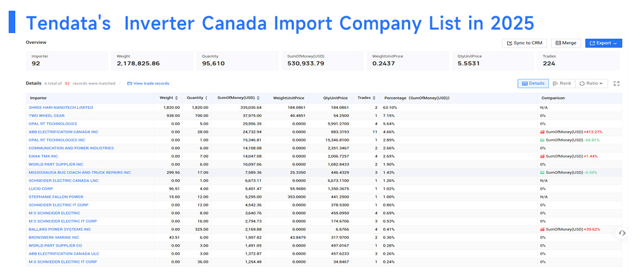Click the Merge button
The height and width of the screenshot is (276, 644).
(x=566, y=43)
